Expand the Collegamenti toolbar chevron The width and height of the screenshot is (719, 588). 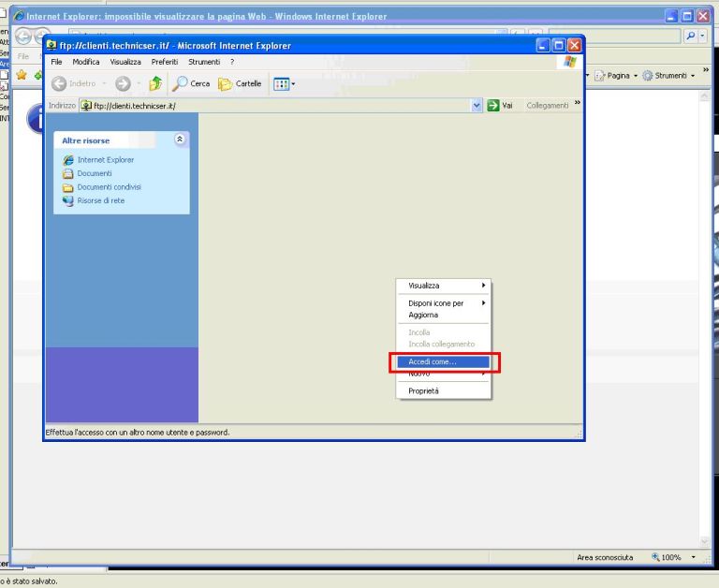click(x=578, y=103)
